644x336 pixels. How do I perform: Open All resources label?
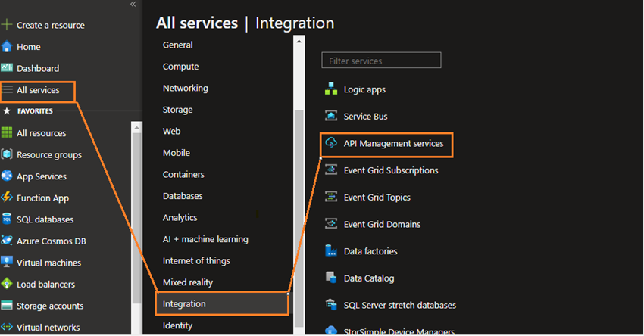pyautogui.click(x=42, y=133)
